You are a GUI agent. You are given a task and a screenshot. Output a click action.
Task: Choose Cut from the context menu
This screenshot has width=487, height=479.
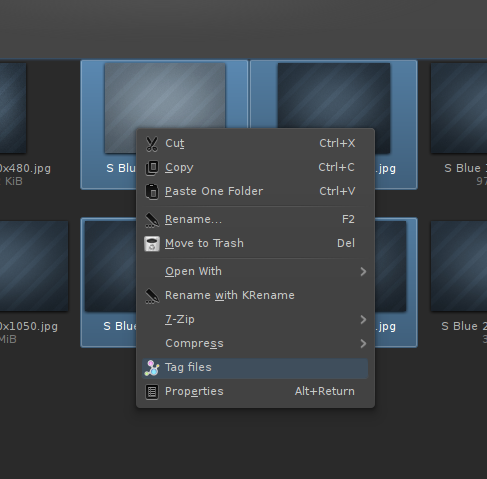pyautogui.click(x=255, y=144)
